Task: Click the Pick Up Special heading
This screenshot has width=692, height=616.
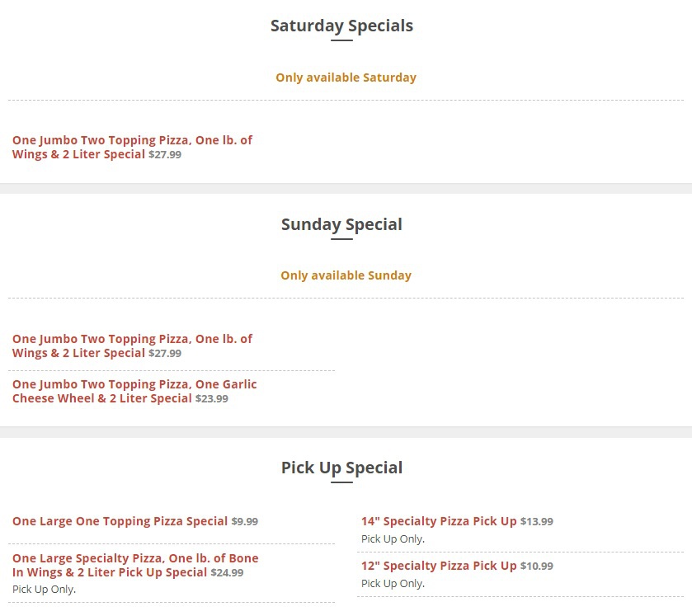Action: point(341,468)
